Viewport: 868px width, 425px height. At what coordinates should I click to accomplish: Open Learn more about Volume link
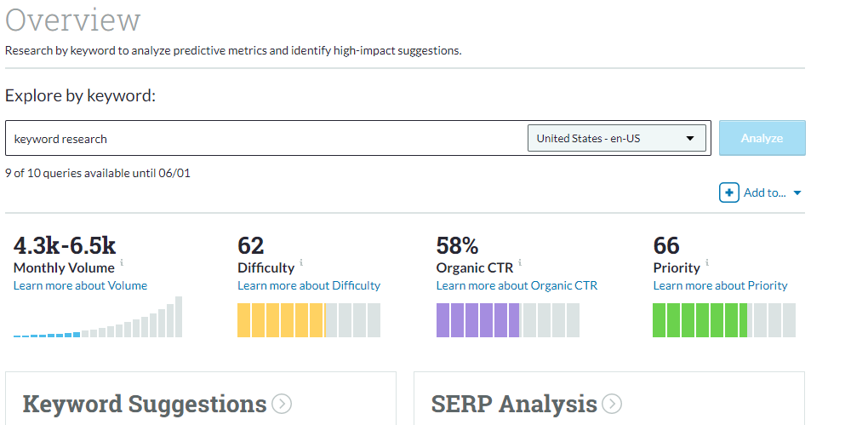click(80, 285)
